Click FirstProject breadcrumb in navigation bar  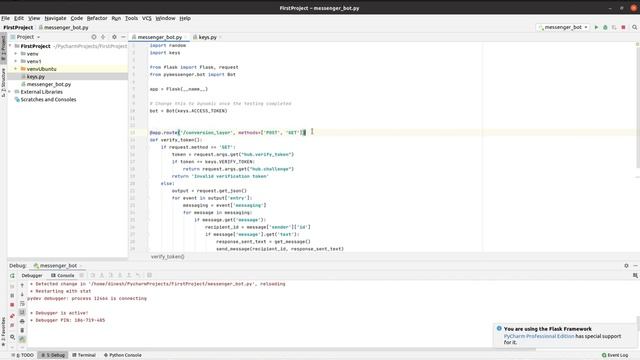pyautogui.click(x=18, y=27)
